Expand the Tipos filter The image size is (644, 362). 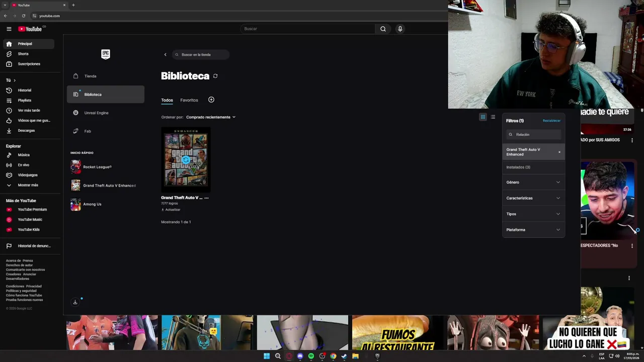coord(533,214)
